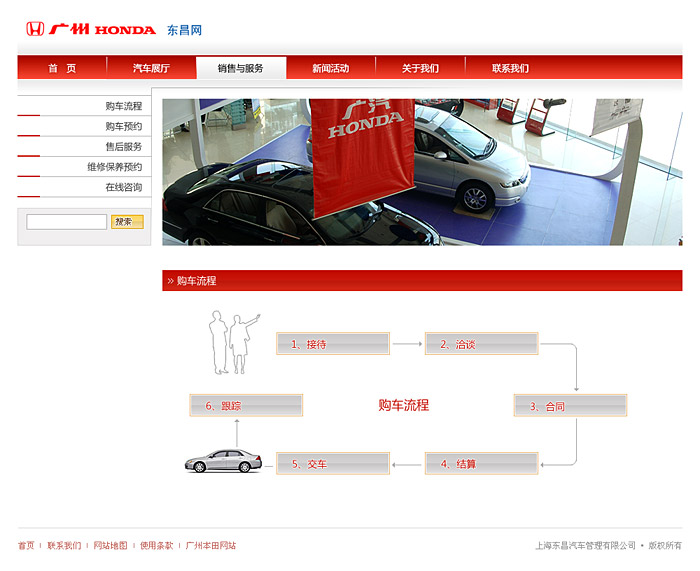Open the footer 首页 link

pyautogui.click(x=26, y=545)
